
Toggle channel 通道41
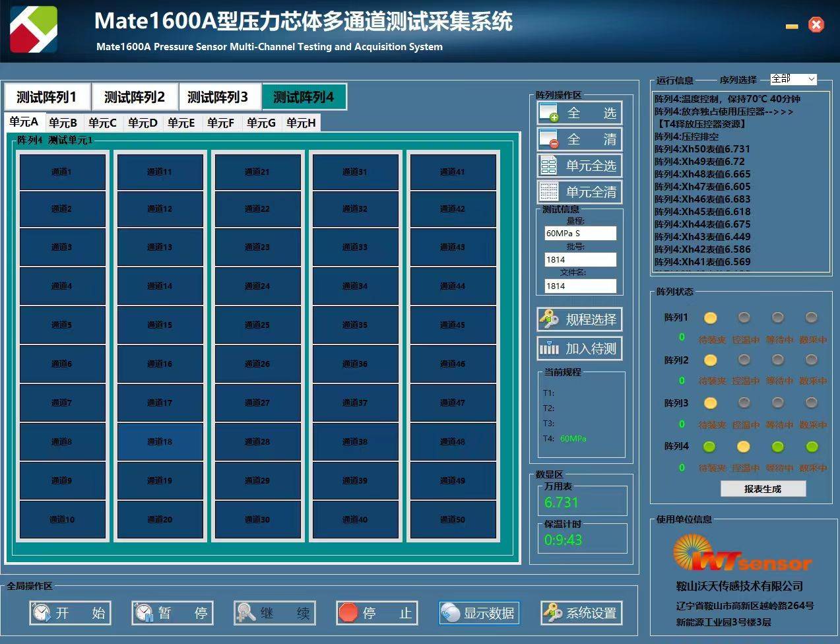(x=453, y=172)
